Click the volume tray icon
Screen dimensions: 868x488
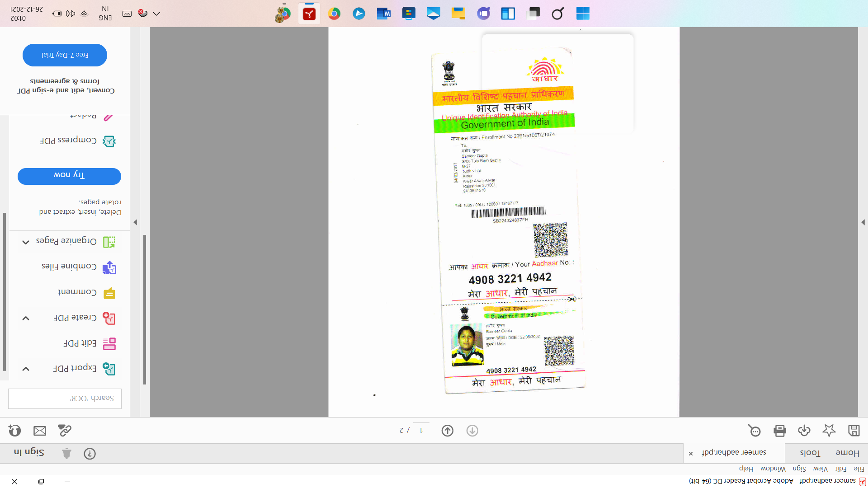click(71, 14)
